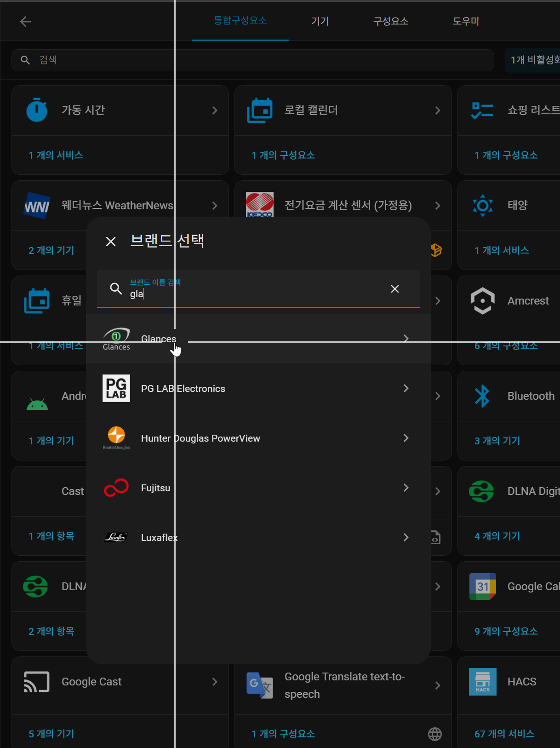Viewport: 560px width, 748px height.
Task: Select the Fujitsu brand entry
Action: pyautogui.click(x=258, y=488)
